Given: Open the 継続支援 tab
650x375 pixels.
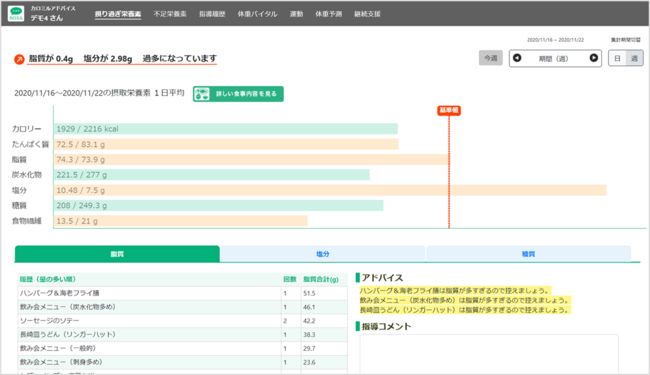Looking at the screenshot, I should click(x=367, y=14).
